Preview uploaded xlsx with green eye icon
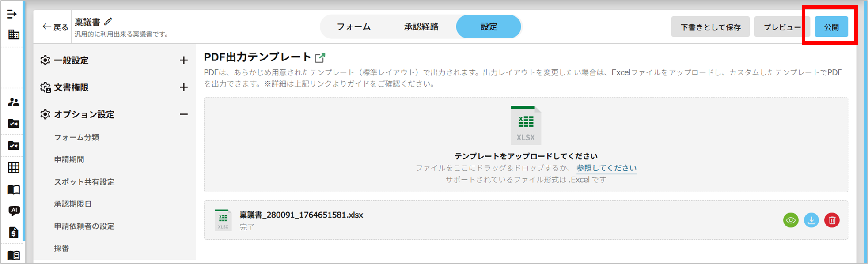 (x=791, y=220)
